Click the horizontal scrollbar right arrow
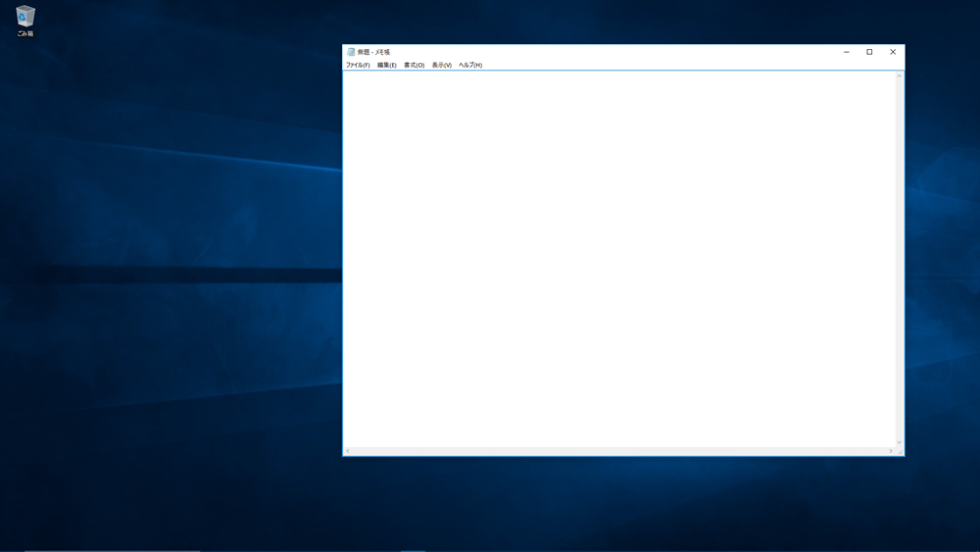 891,451
